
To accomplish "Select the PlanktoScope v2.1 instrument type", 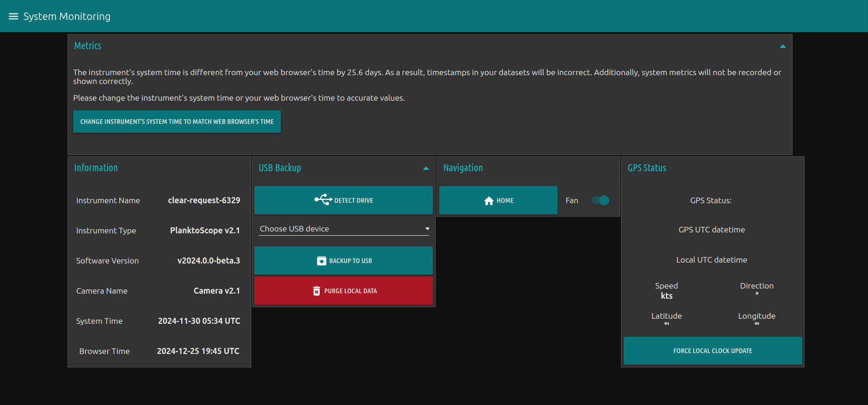I will (x=205, y=231).
